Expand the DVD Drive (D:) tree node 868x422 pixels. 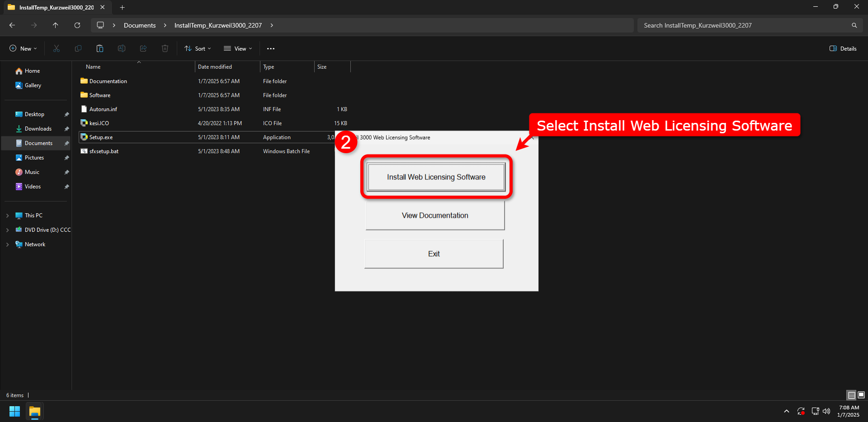click(x=8, y=230)
